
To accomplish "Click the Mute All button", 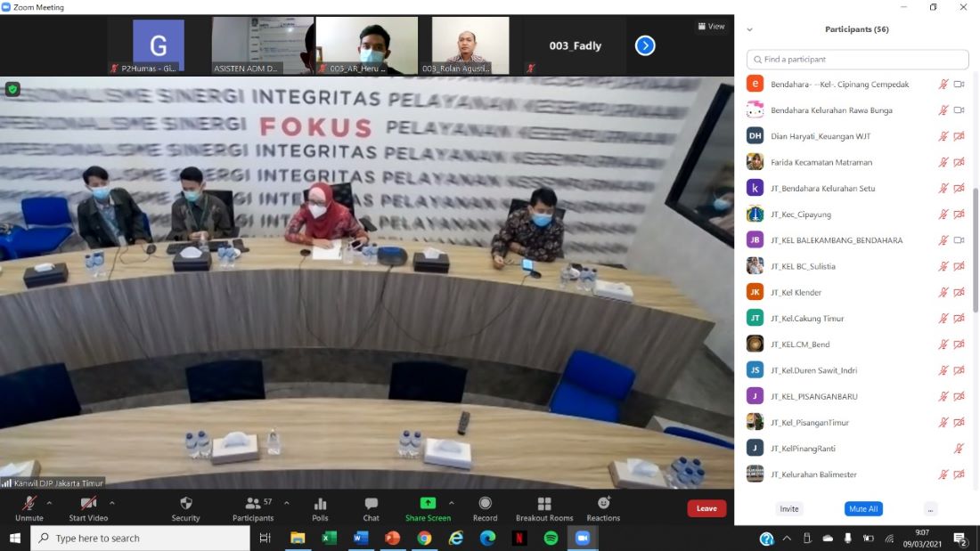I will click(862, 509).
